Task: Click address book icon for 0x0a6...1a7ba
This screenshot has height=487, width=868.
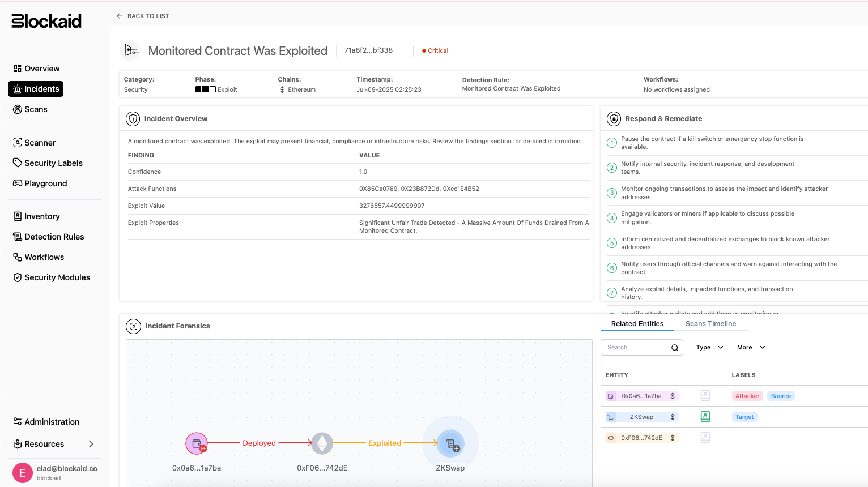Action: coord(705,396)
